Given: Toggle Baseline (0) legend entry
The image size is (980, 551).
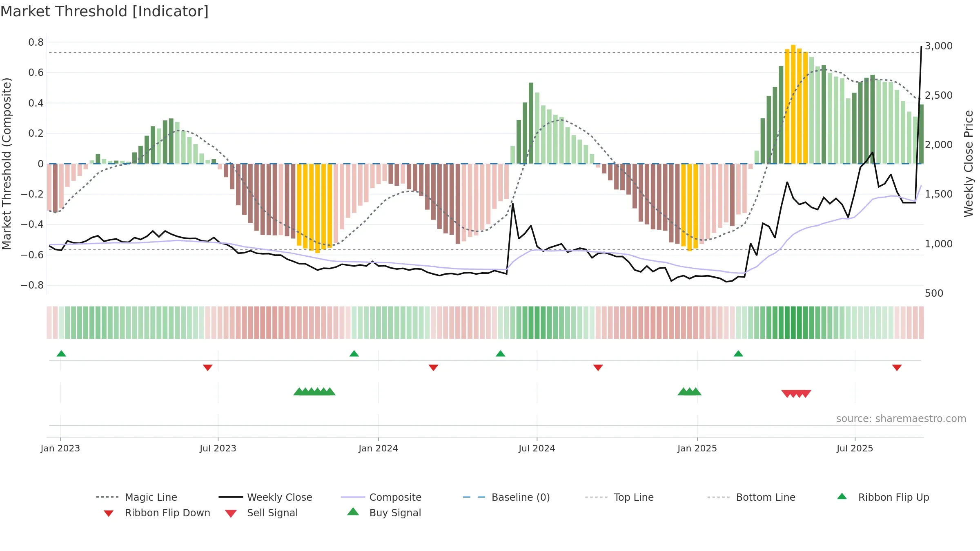Looking at the screenshot, I should [506, 497].
